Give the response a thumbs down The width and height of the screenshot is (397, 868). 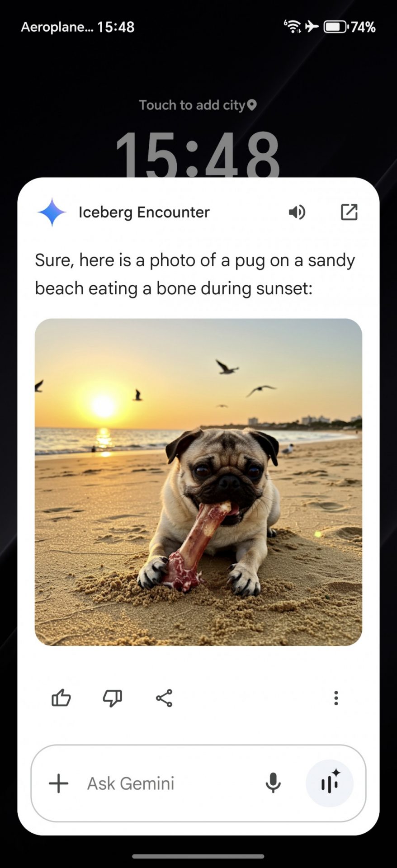113,698
